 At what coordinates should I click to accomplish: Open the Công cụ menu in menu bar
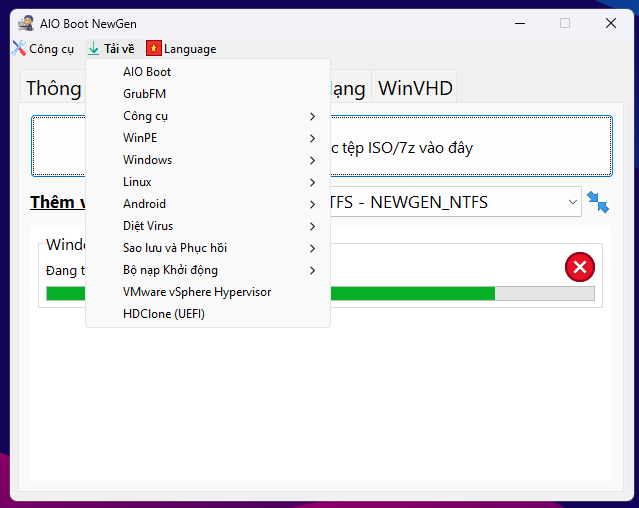click(43, 49)
